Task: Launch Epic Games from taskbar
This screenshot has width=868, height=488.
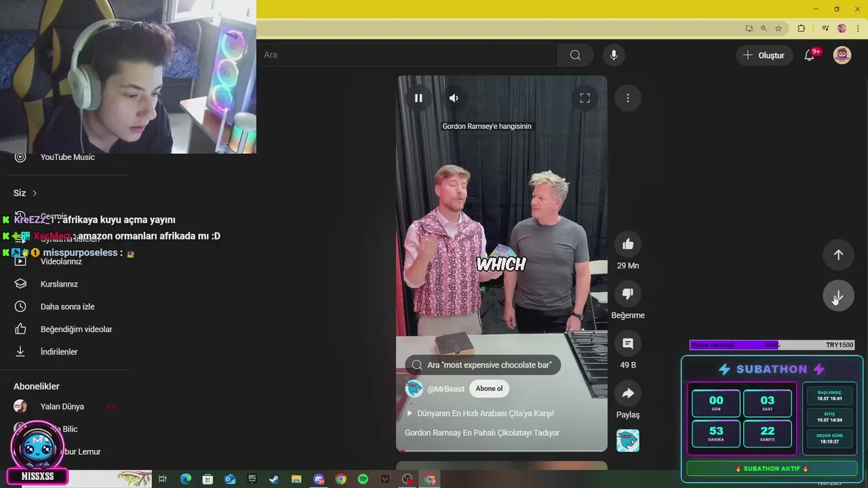Action: [x=252, y=479]
